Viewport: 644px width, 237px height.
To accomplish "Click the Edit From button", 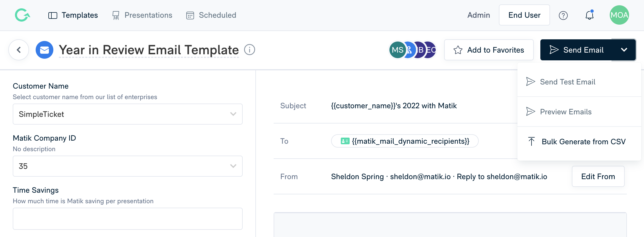I will 598,176.
